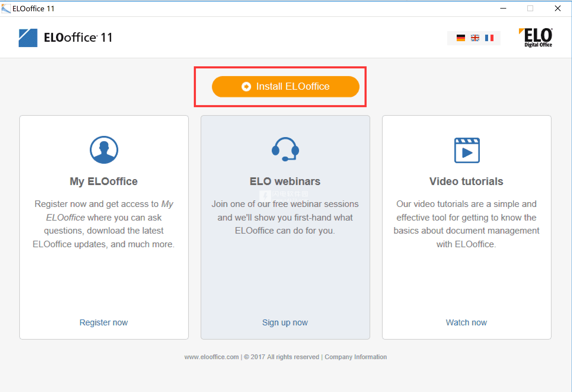Click the Video tutorials play icon
This screenshot has height=392, width=572.
[x=467, y=150]
